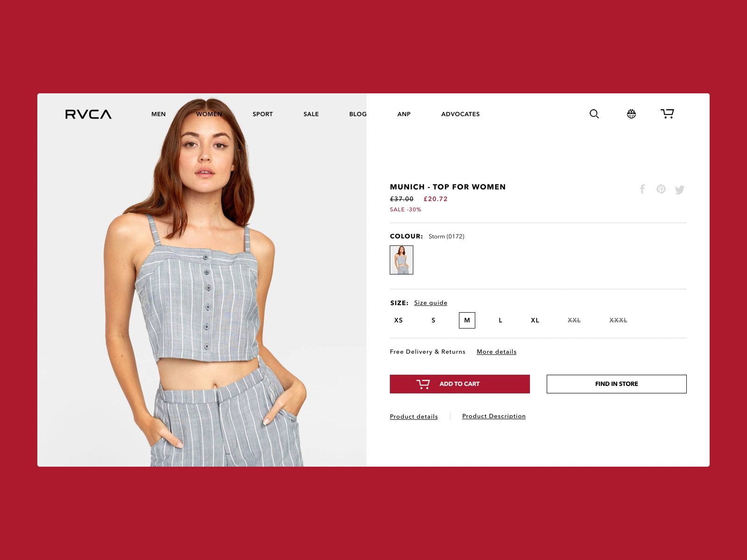Image resolution: width=747 pixels, height=560 pixels.
Task: Open the globe region selector icon
Action: 631,114
